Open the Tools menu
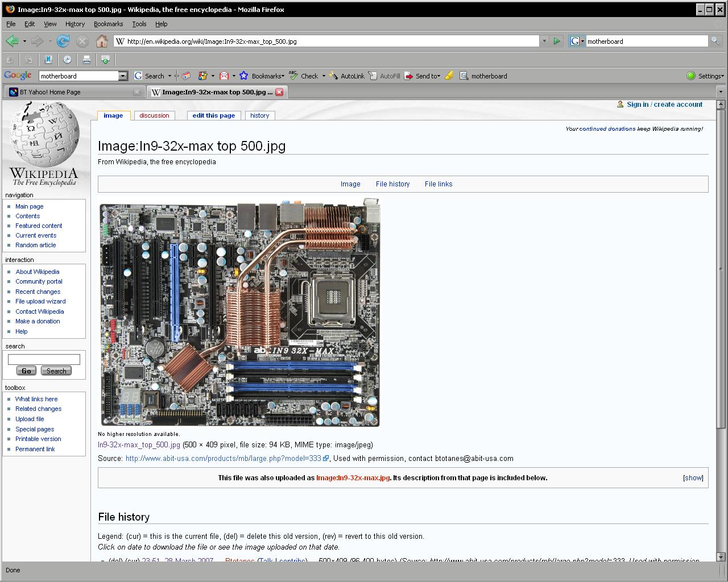Viewport: 728px width, 582px height. (139, 24)
